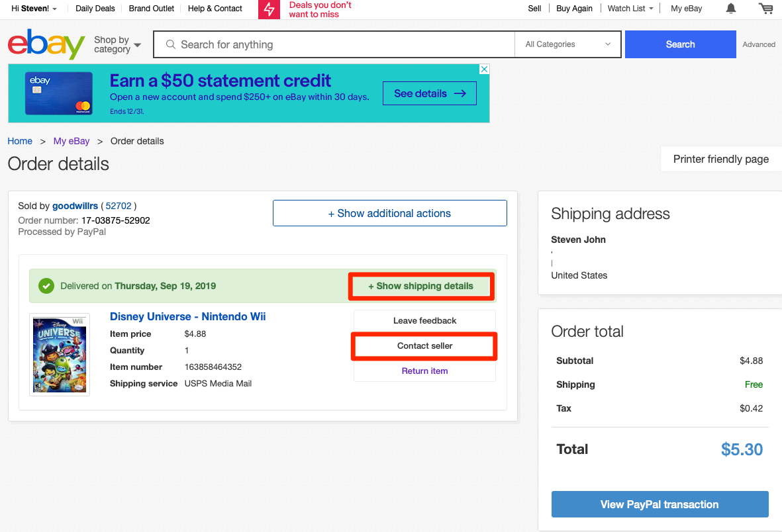Open seller goodwillrs profile link
Screen dimensions: 782x532
coord(75,206)
